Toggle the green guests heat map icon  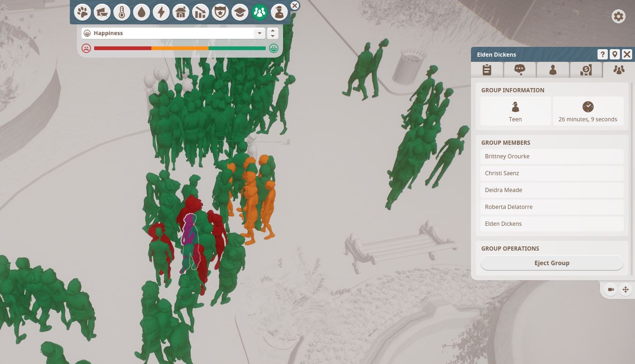tap(260, 12)
